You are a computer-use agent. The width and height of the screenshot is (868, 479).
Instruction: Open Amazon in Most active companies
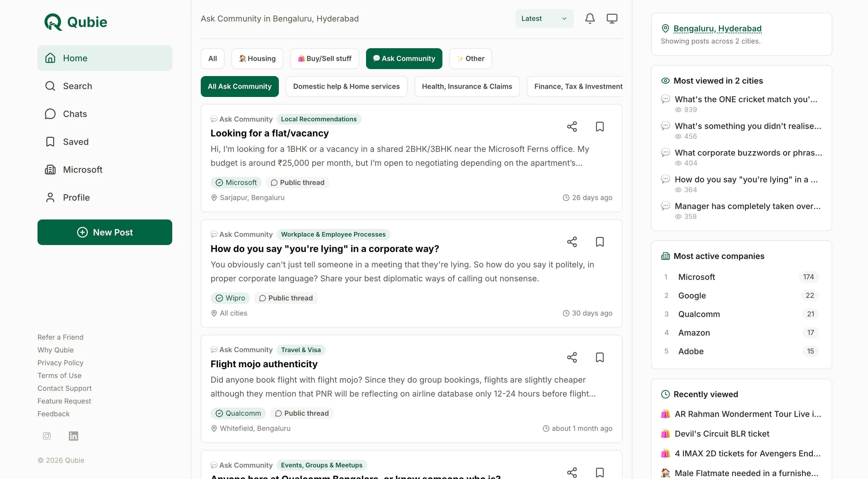click(x=741, y=332)
